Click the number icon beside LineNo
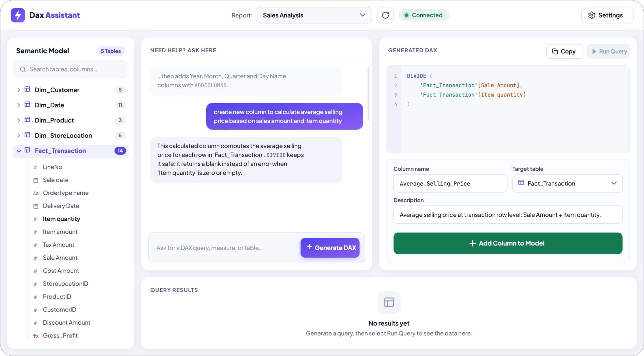 (x=35, y=167)
